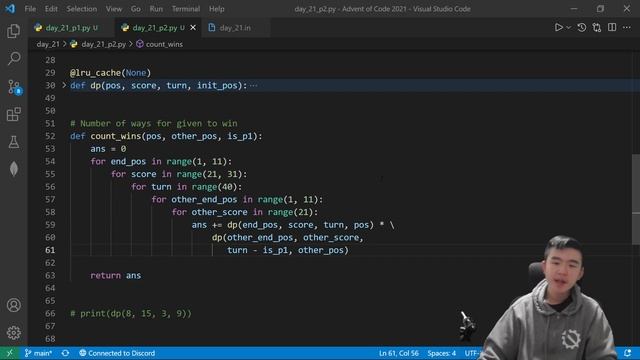Viewport: 640px width, 360px height.
Task: Click the commented '# print(dp(8, 15, 3, 9))' line
Action: (131, 313)
